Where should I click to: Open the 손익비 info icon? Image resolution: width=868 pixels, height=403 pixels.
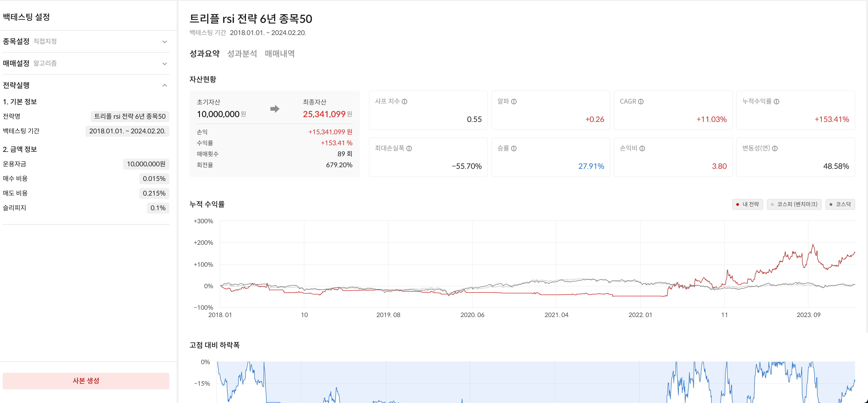(642, 148)
